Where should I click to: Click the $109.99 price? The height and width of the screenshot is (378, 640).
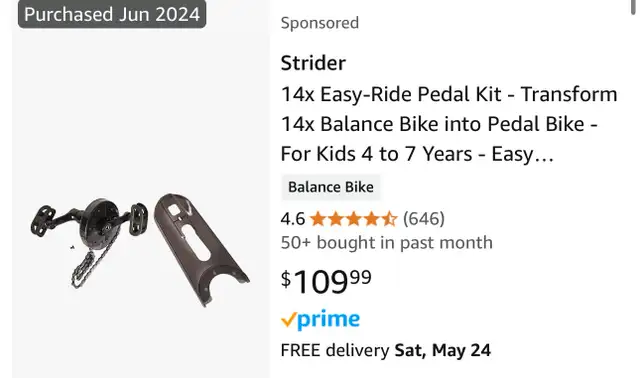click(x=326, y=281)
